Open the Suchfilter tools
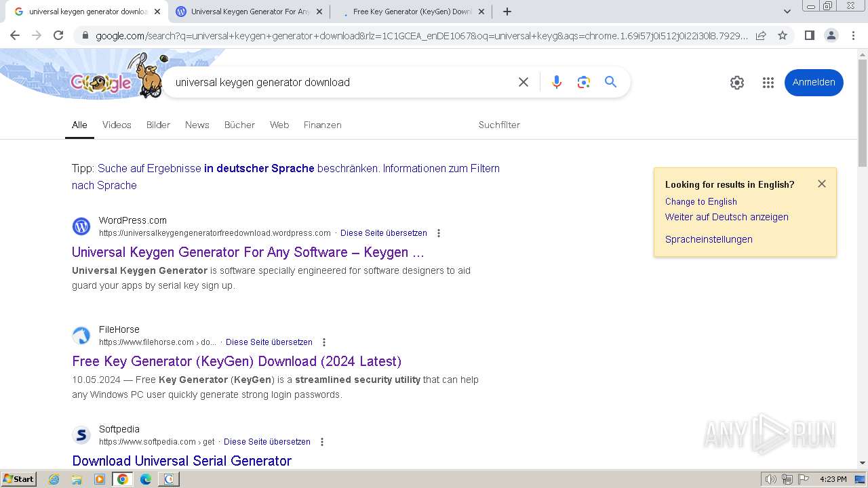The image size is (868, 488). [x=499, y=125]
